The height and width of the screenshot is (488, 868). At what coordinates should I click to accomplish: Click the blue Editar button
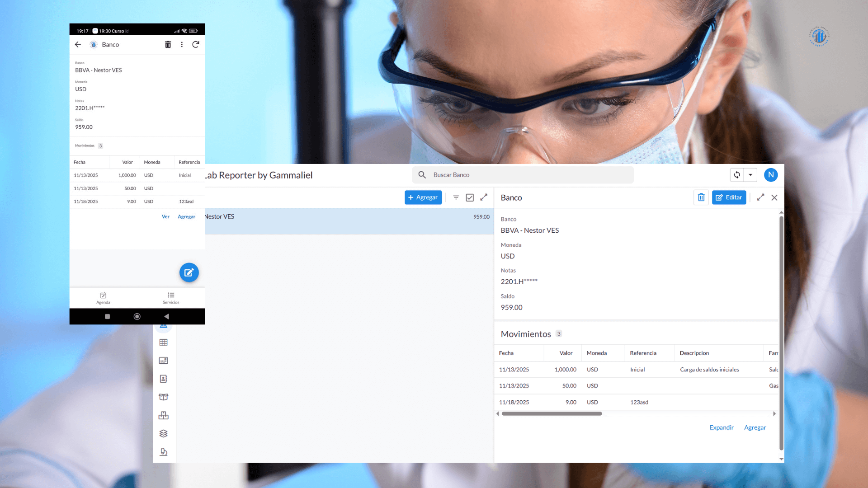[729, 197]
